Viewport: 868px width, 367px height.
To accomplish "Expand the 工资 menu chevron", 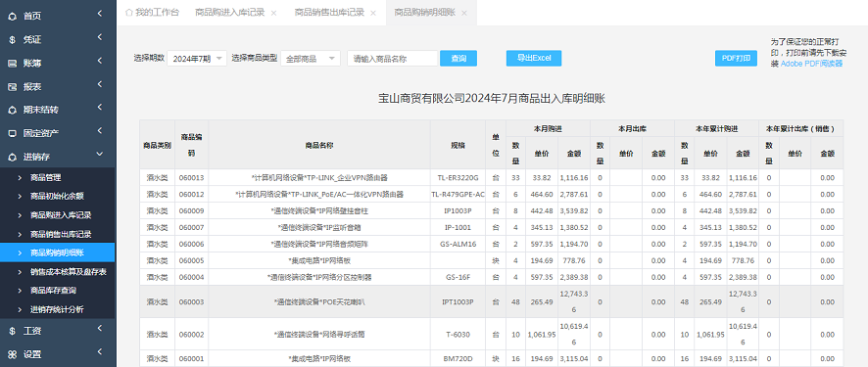I will (99, 328).
